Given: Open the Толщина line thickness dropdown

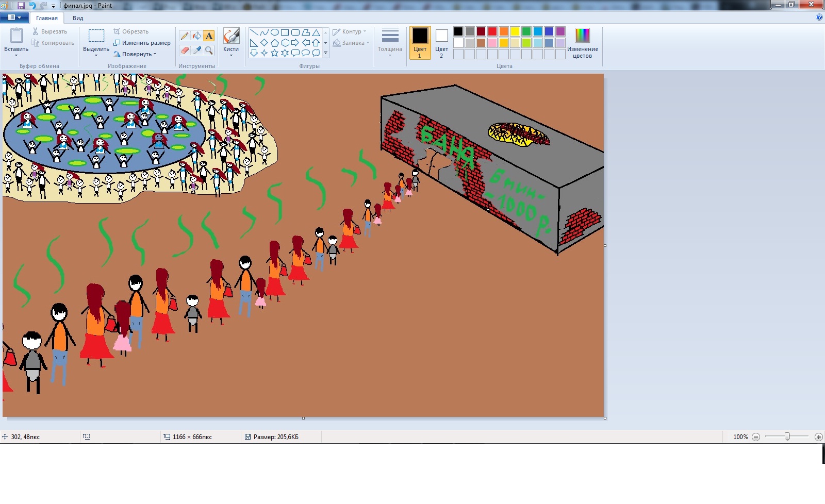Looking at the screenshot, I should [x=390, y=41].
